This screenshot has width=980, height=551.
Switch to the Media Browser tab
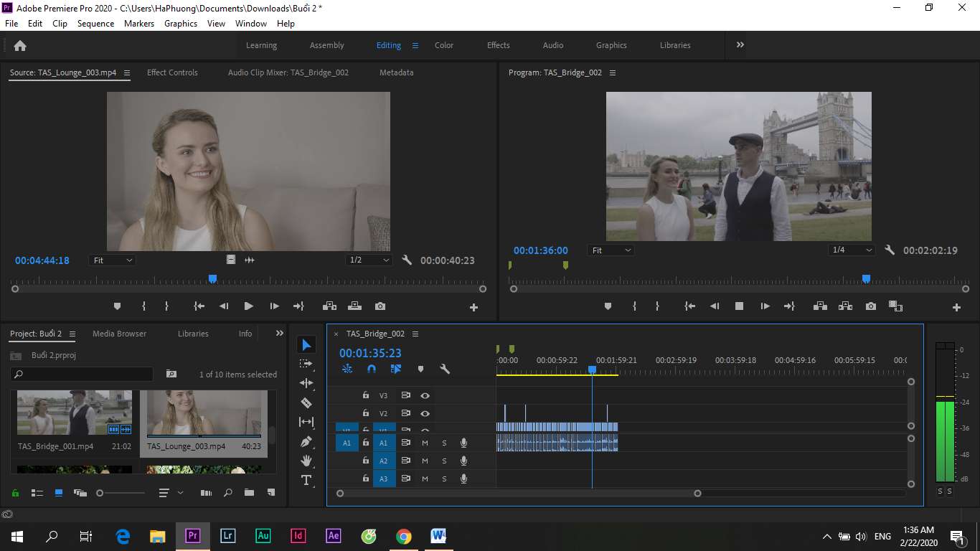point(119,334)
